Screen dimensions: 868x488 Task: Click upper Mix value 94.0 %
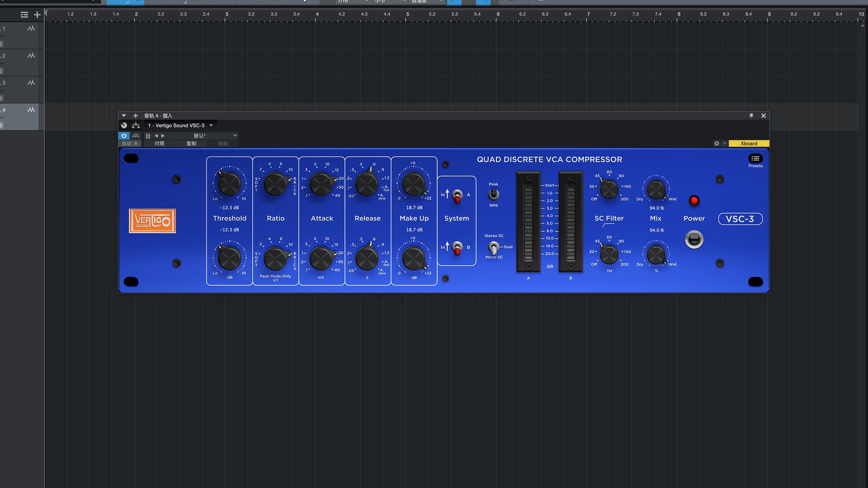656,208
